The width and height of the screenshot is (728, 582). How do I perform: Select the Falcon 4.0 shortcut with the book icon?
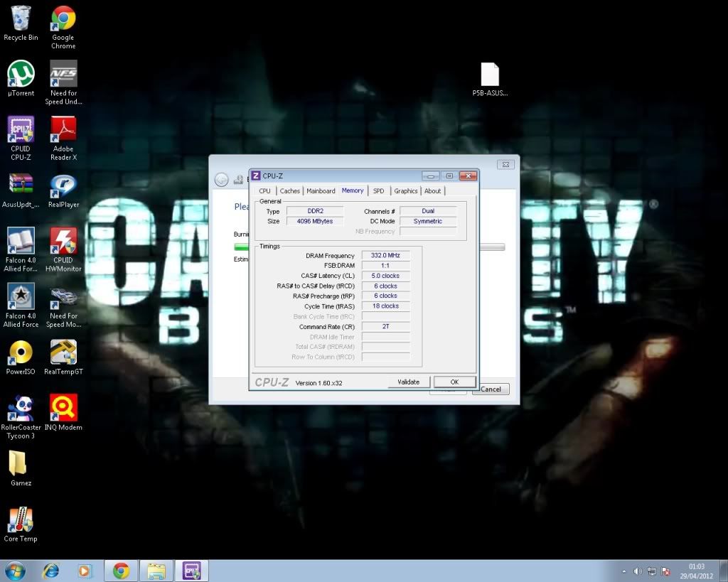click(21, 250)
